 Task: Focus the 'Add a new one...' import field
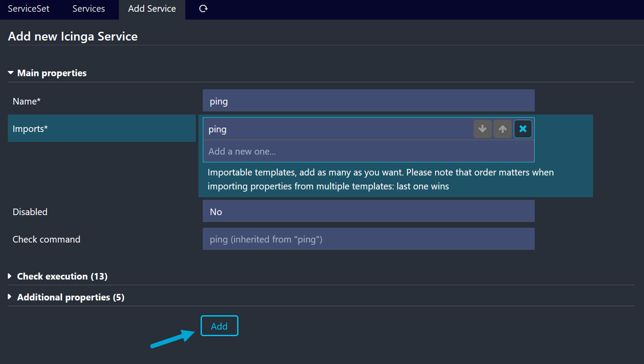pos(368,152)
